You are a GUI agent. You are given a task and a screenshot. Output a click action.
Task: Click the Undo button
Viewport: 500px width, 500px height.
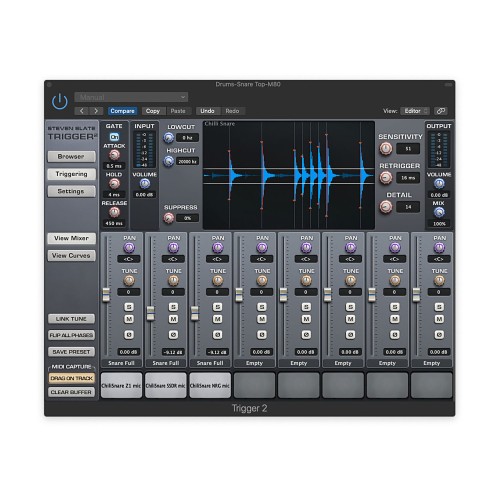[x=207, y=111]
